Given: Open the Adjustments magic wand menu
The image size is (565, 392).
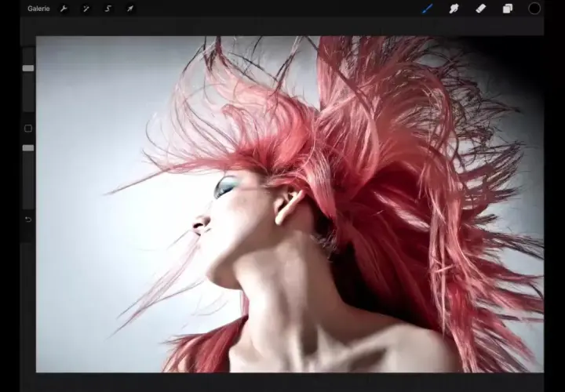Looking at the screenshot, I should point(86,9).
